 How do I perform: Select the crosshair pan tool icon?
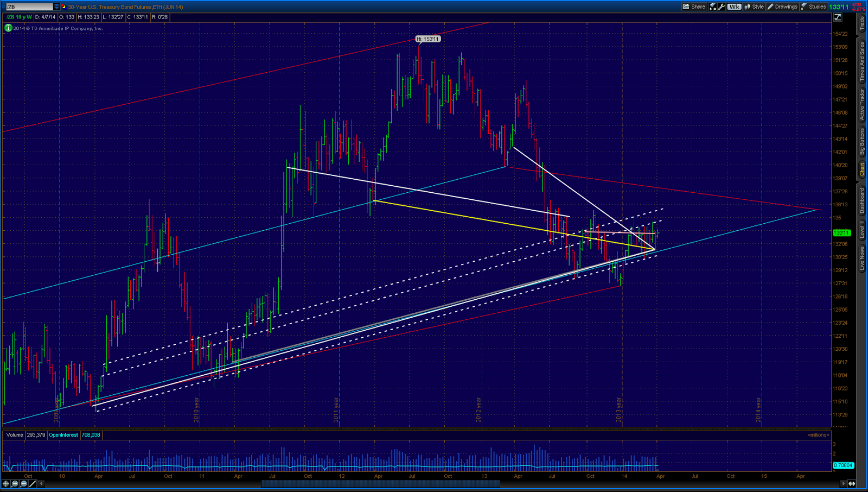[x=6, y=483]
